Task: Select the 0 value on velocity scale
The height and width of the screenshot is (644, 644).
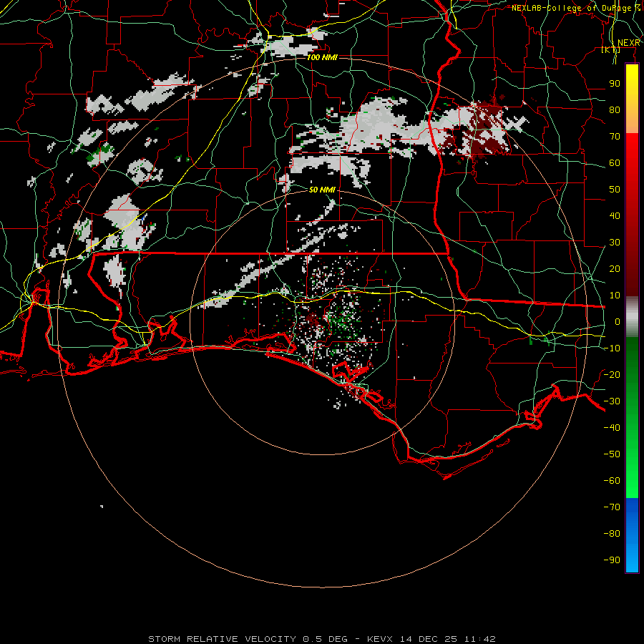Action: point(618,322)
